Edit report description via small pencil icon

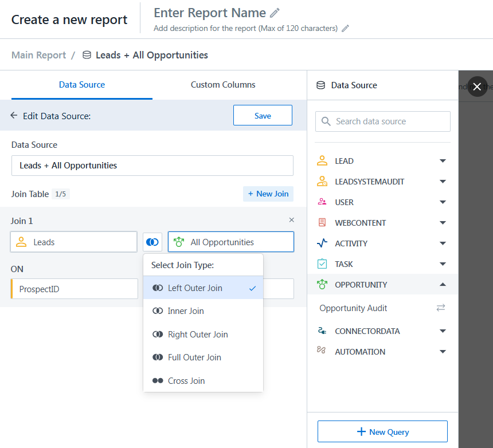pyautogui.click(x=345, y=28)
